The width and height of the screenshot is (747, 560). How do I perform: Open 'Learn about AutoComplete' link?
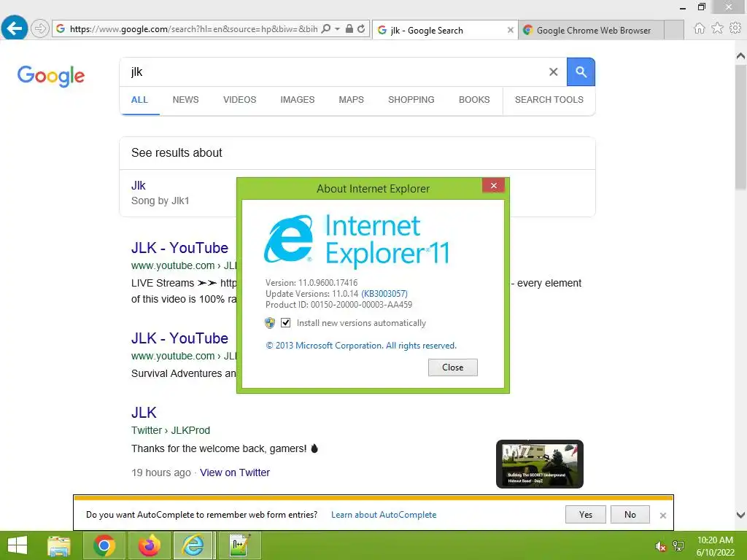click(x=384, y=515)
